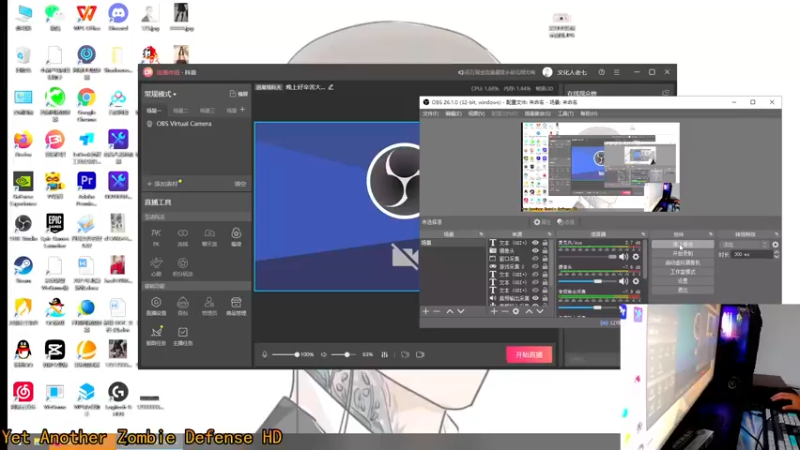The width and height of the screenshot is (800, 450).
Task: Open source properties gear in OBS sources toolbar
Action: pos(516,311)
